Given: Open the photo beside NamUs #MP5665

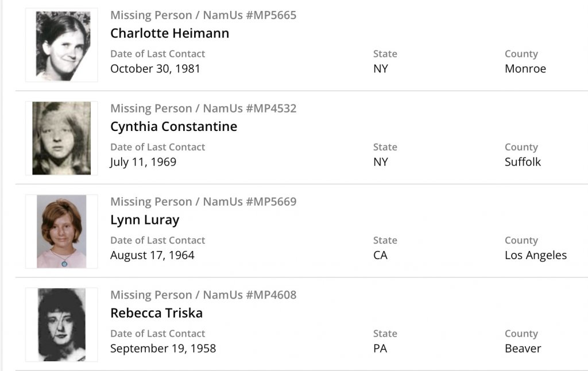Looking at the screenshot, I should pos(61,45).
